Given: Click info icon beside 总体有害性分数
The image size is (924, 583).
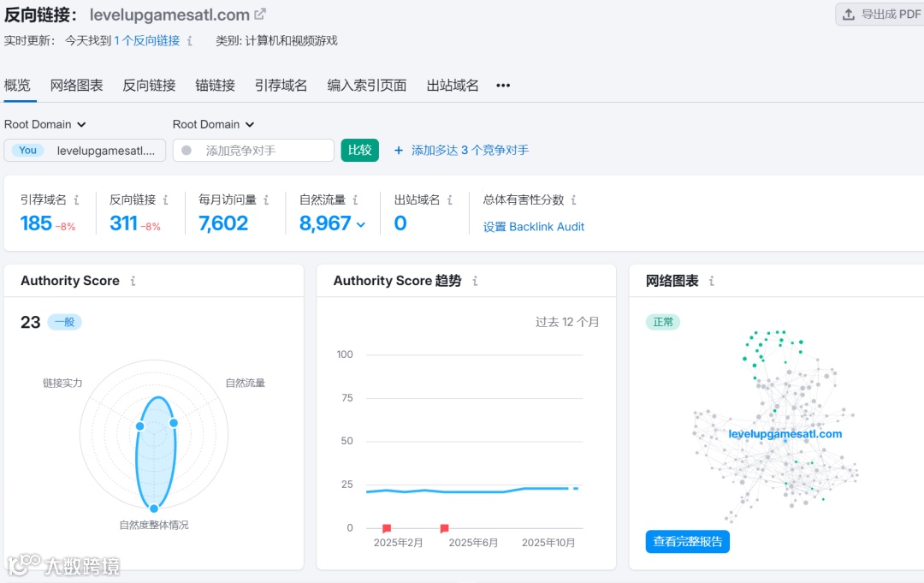Looking at the screenshot, I should (x=574, y=199).
